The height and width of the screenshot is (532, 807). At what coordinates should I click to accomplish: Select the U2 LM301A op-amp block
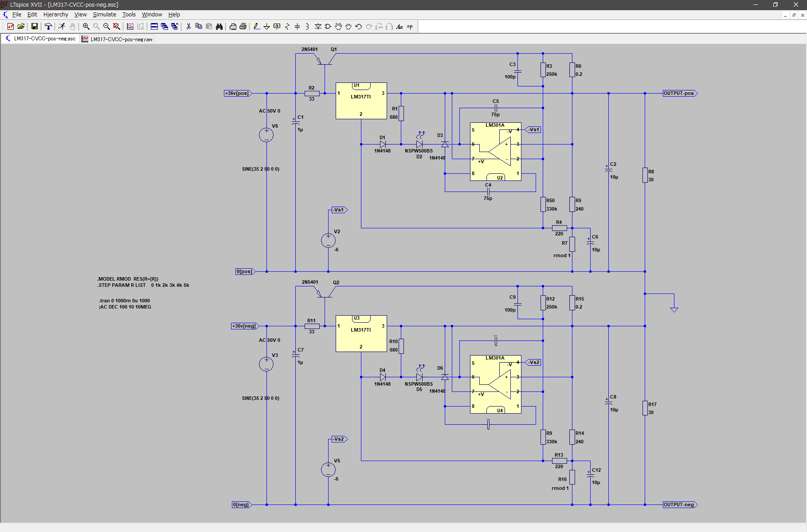[496, 152]
